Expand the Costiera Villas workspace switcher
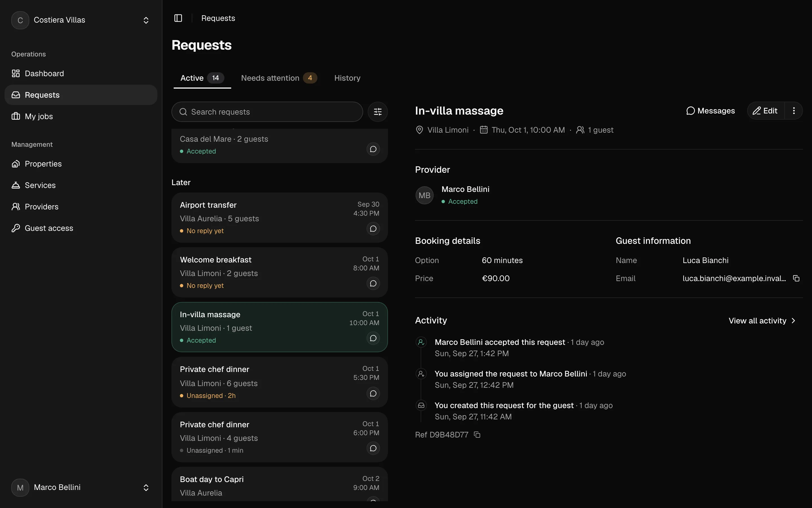The image size is (812, 508). 81,20
